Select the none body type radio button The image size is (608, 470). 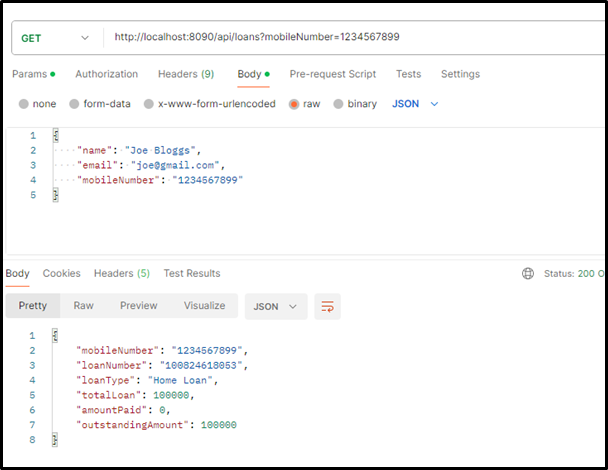[x=24, y=104]
